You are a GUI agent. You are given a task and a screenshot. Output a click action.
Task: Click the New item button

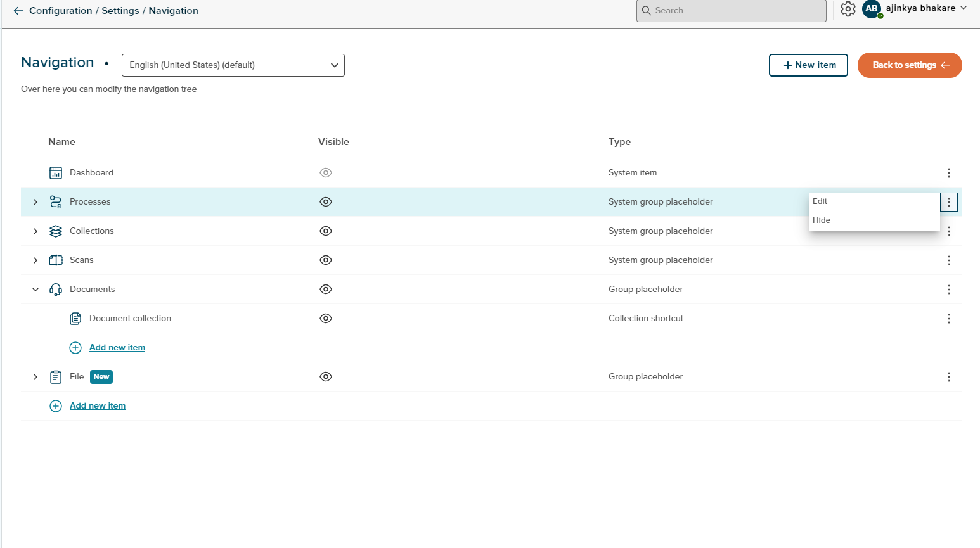(x=808, y=65)
